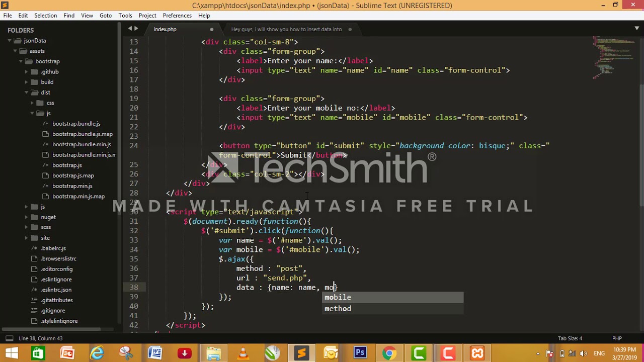This screenshot has width=644, height=362.
Task: Choose 'method' from autocomplete popup
Action: 393,309
